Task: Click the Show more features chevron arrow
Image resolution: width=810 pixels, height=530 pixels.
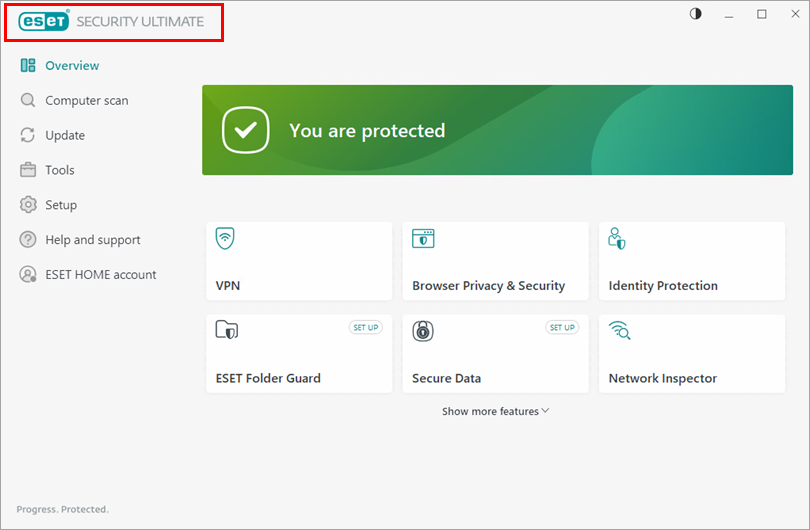Action: pos(545,411)
